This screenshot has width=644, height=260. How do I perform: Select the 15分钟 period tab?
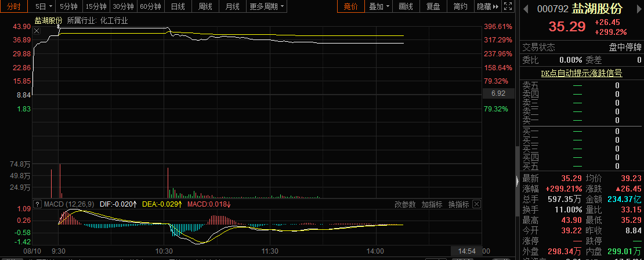[x=96, y=6]
